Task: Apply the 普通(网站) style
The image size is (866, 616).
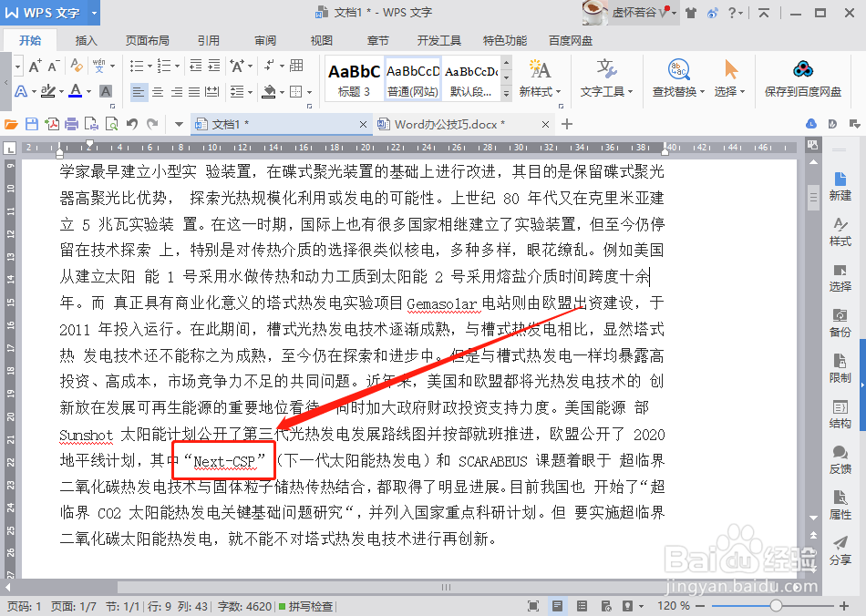Action: 413,78
